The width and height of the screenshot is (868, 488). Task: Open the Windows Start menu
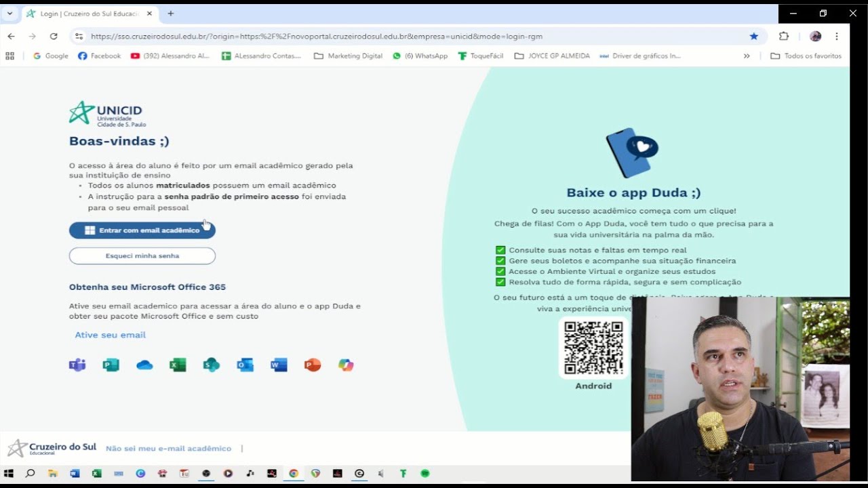click(9, 473)
